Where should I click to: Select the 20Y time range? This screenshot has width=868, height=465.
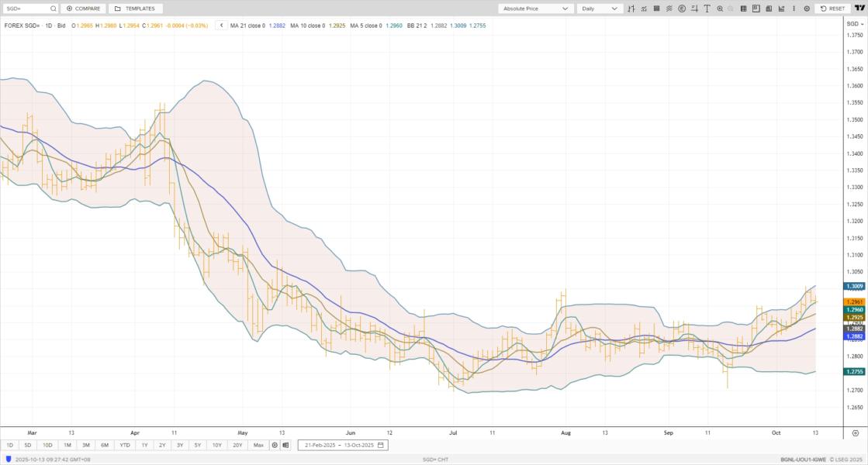coord(237,445)
